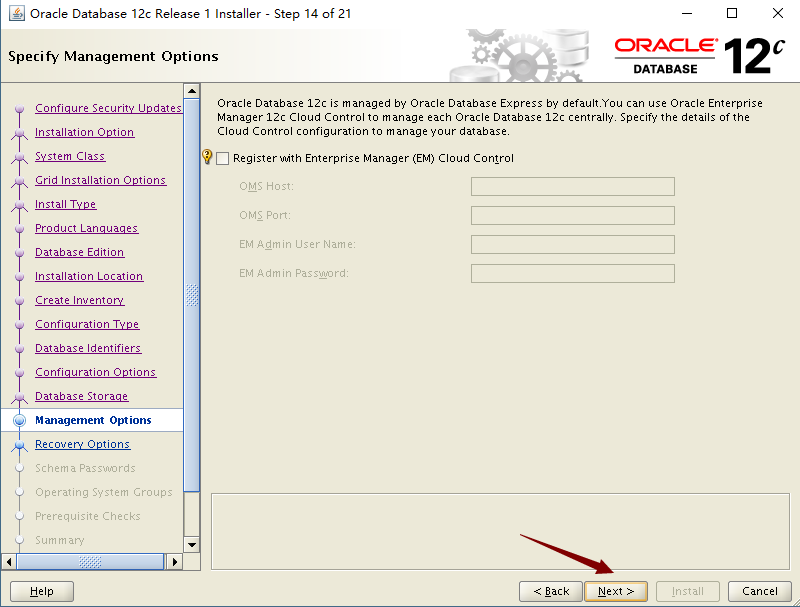Click the Operating System Groups step label
800x607 pixels.
pyautogui.click(x=104, y=492)
